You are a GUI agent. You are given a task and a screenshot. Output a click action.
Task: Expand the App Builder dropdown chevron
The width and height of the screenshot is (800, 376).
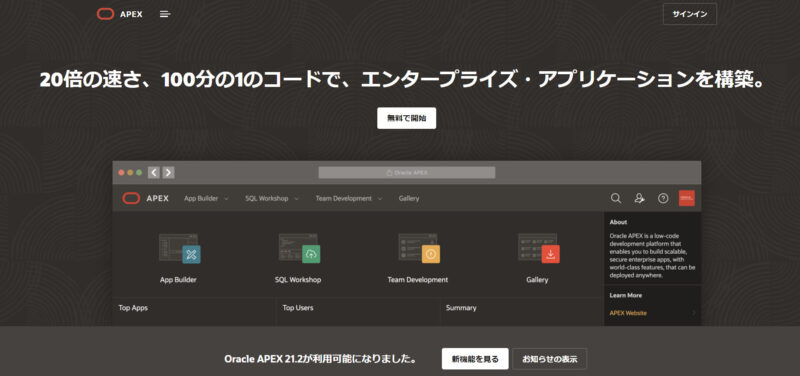pos(226,198)
